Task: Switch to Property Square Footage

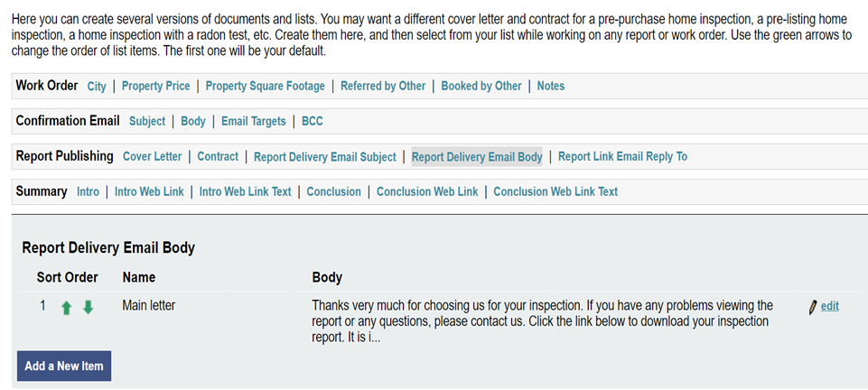Action: point(265,86)
